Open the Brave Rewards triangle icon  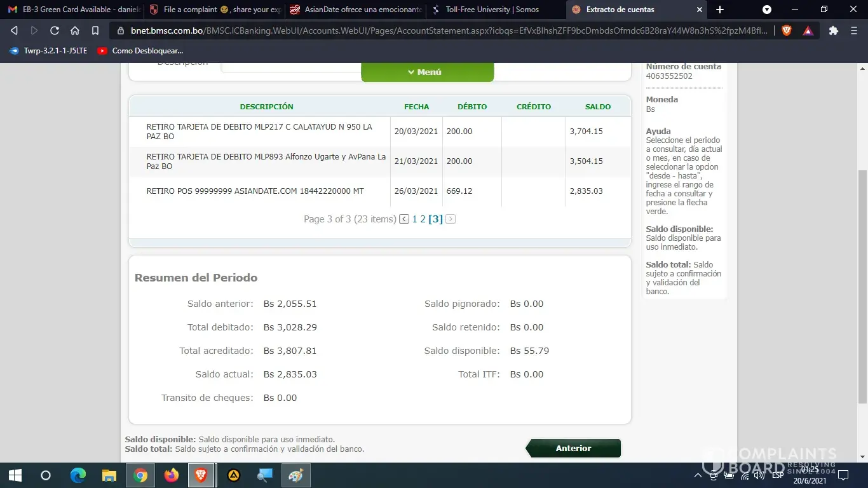pos(808,30)
